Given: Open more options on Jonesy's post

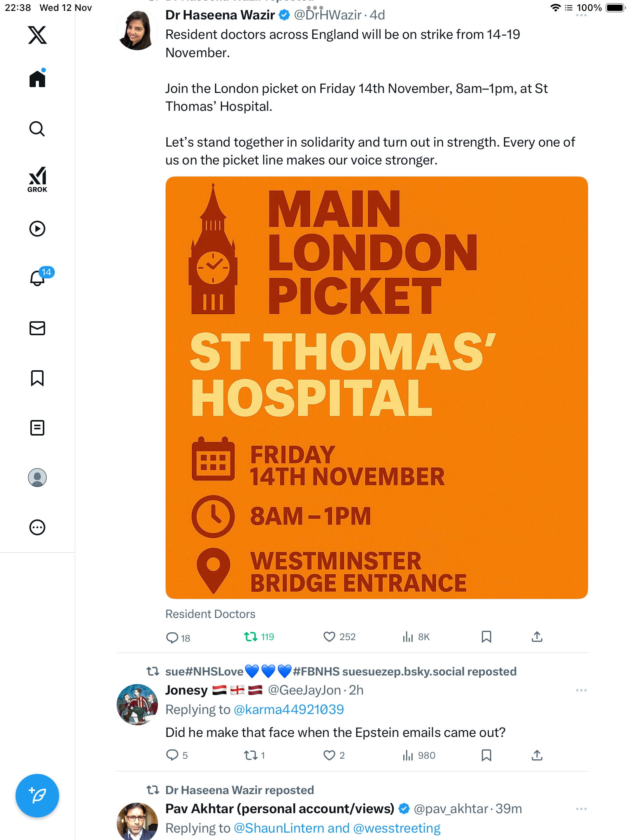Looking at the screenshot, I should pyautogui.click(x=581, y=690).
